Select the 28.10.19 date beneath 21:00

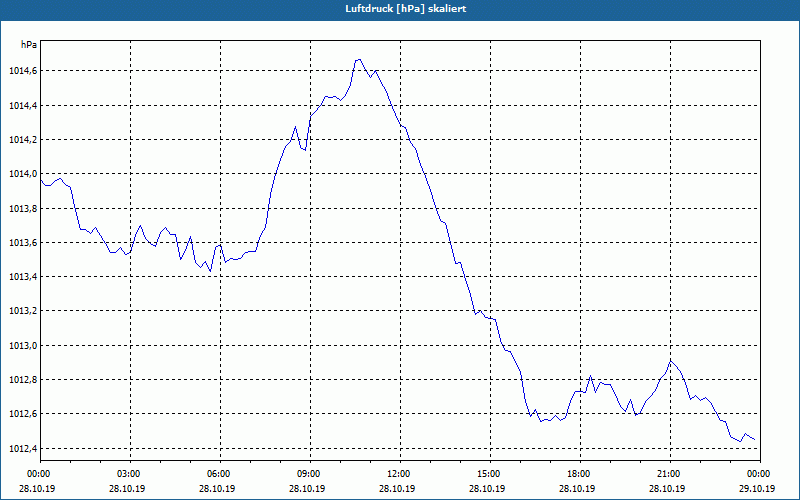667,489
